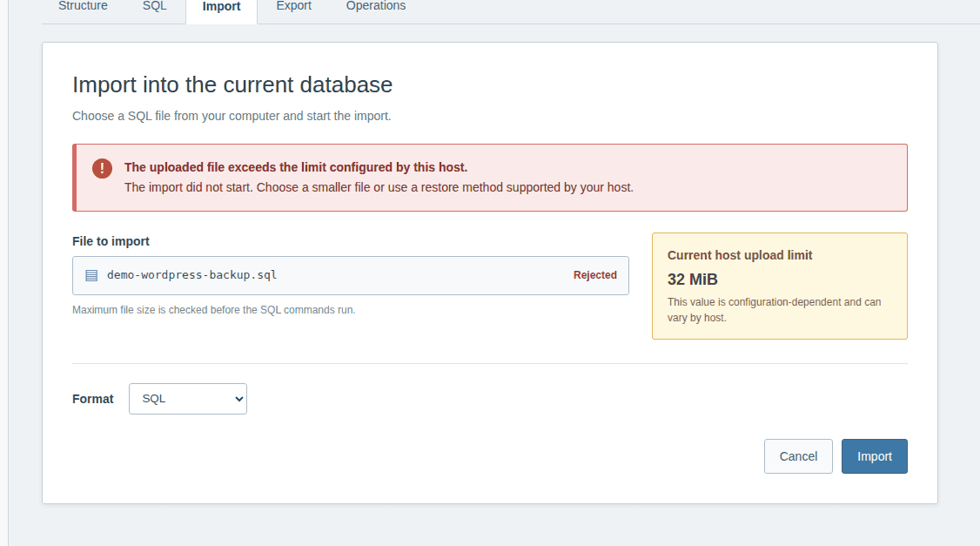Viewport: 980px width, 546px height.
Task: Open the Operations tab
Action: 376,6
